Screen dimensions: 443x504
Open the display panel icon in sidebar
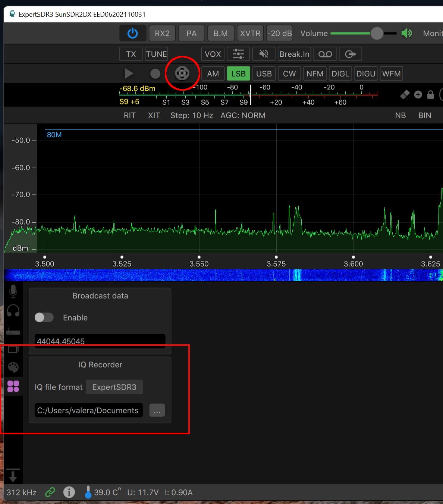[13, 348]
